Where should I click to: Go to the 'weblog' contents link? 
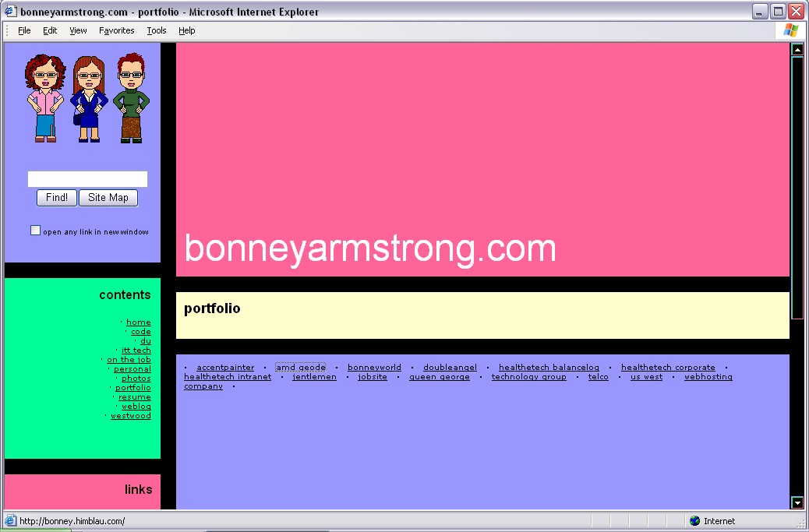(136, 407)
